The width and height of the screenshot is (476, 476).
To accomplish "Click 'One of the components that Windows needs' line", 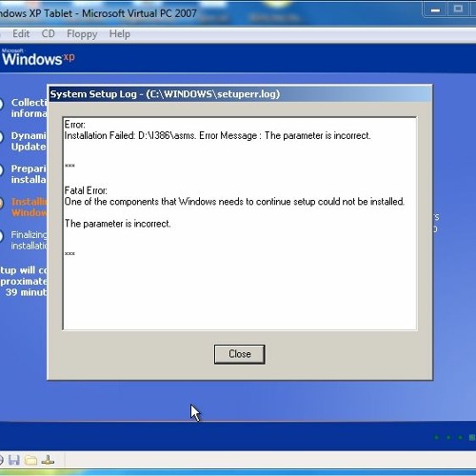I will click(234, 202).
